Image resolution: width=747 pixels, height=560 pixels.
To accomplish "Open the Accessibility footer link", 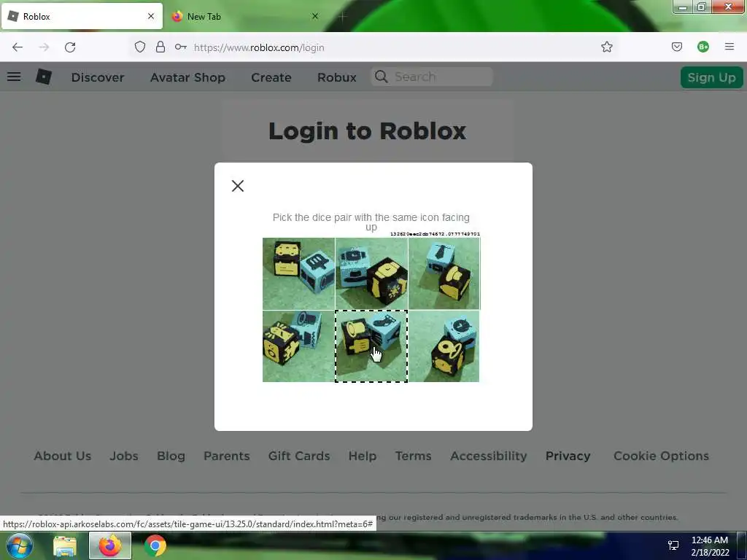I will point(489,456).
